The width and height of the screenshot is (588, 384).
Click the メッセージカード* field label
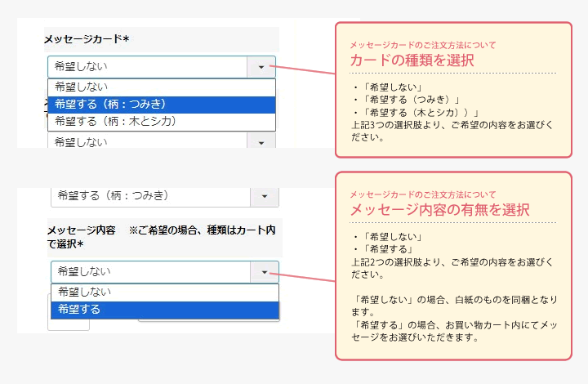click(x=87, y=39)
